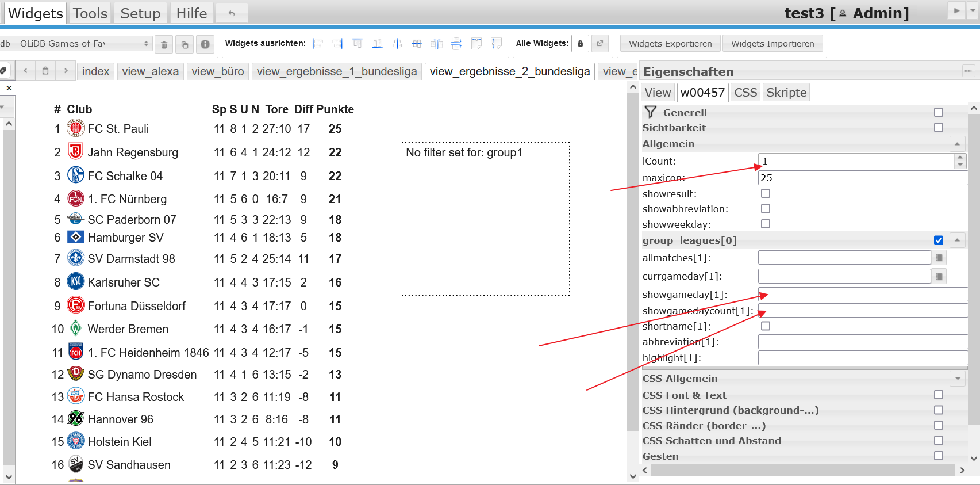The image size is (980, 485).
Task: Open the widget info icon
Action: coord(205,44)
